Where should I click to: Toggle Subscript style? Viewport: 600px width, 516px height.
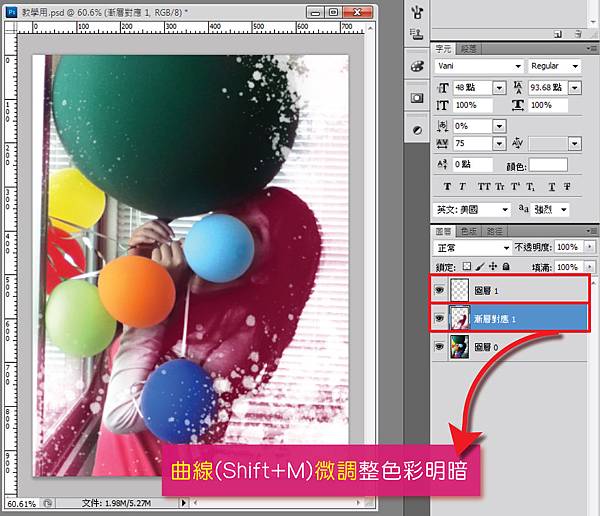point(530,187)
